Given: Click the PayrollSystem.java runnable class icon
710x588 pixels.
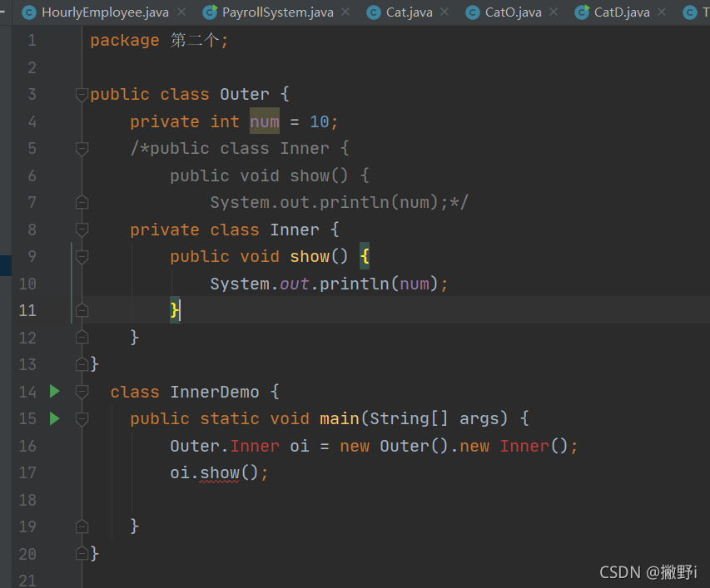Looking at the screenshot, I should click(x=210, y=12).
